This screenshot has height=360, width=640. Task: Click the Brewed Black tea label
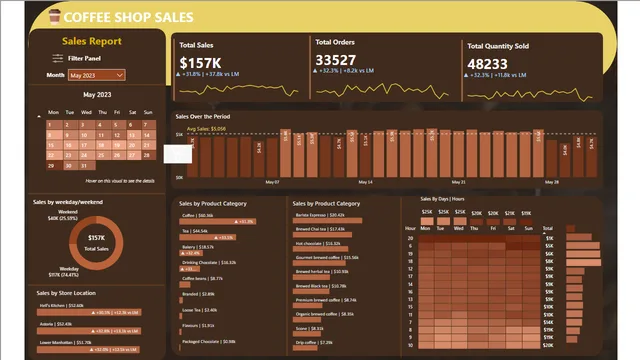321,286
